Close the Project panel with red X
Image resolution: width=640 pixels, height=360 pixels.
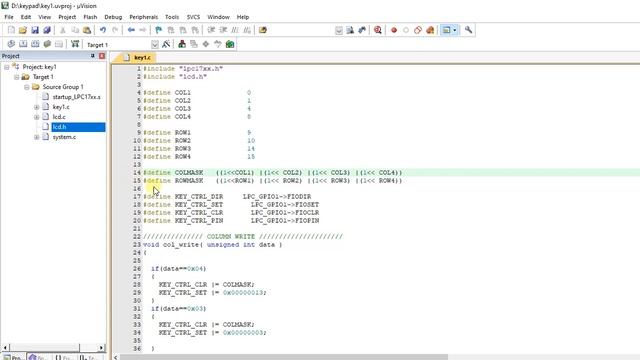coord(102,56)
